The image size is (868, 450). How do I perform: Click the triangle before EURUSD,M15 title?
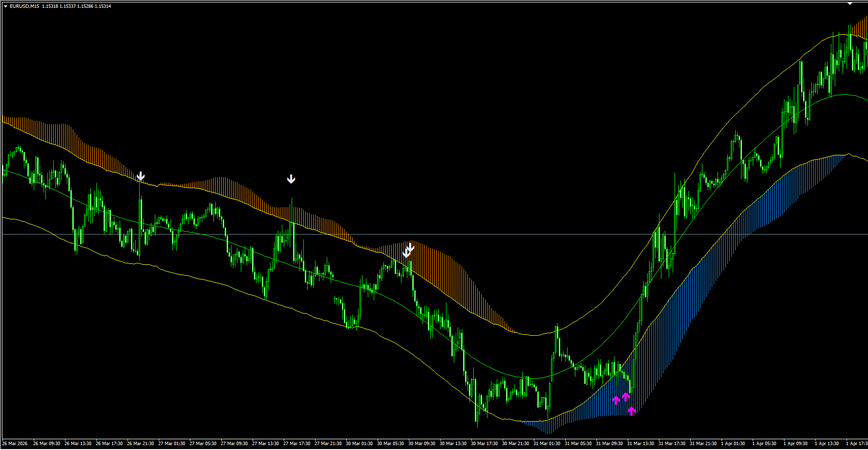pyautogui.click(x=5, y=6)
